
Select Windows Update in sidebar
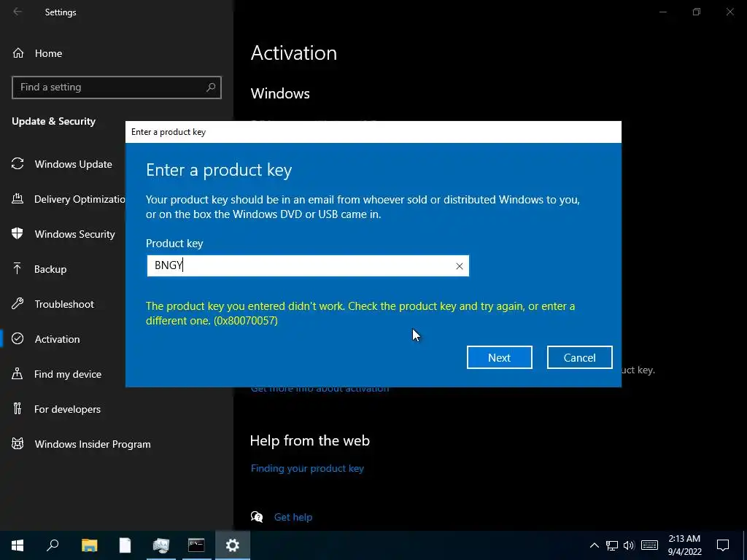click(74, 164)
